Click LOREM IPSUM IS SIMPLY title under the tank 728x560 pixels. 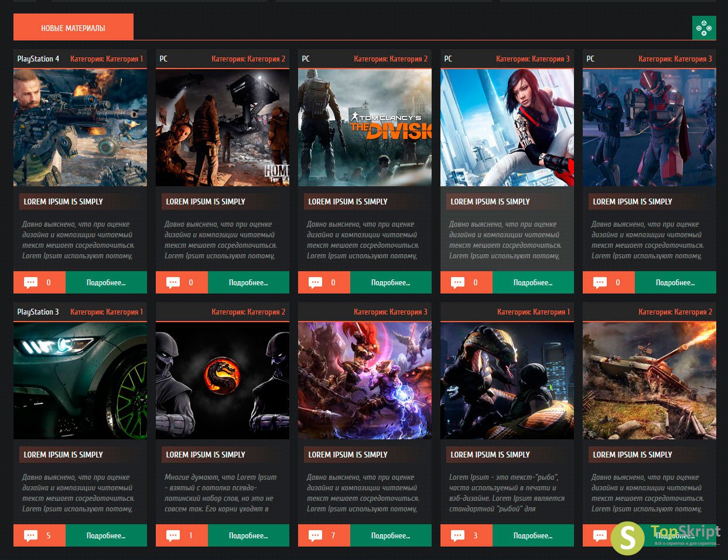(x=633, y=455)
